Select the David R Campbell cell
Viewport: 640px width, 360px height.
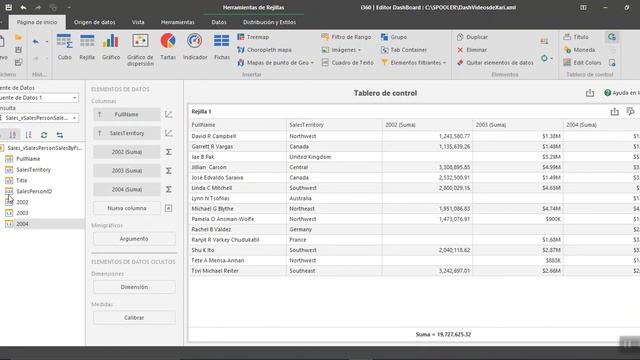click(x=238, y=136)
